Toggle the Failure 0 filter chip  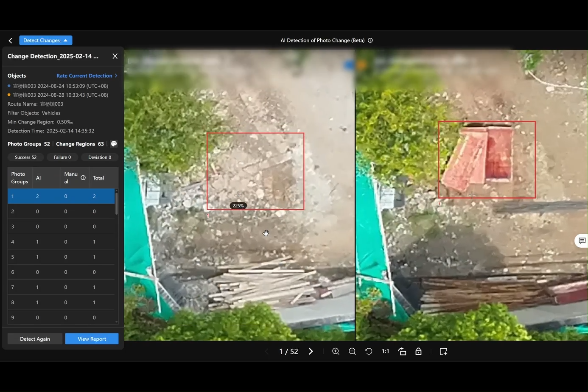[62, 157]
